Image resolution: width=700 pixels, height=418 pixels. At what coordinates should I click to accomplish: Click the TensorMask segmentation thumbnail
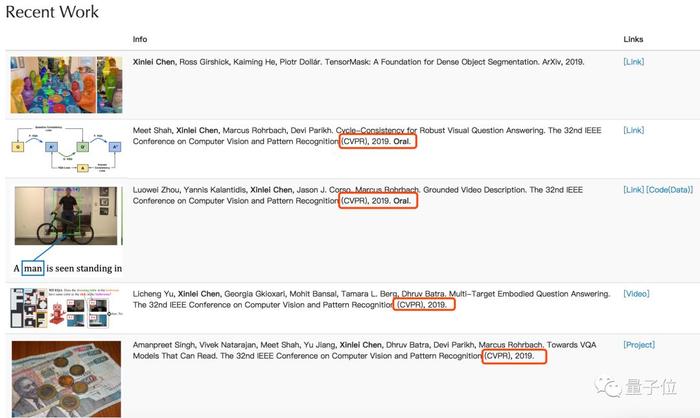[66, 84]
